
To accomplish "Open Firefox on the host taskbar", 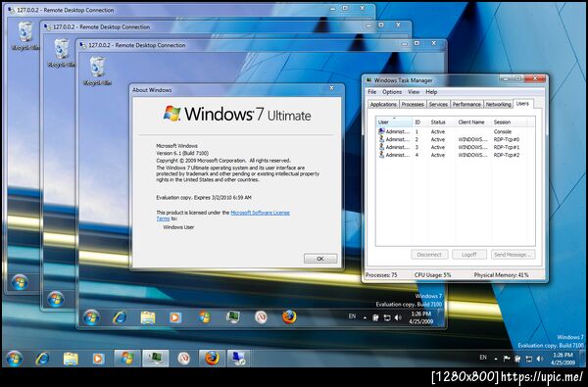I will click(x=212, y=359).
